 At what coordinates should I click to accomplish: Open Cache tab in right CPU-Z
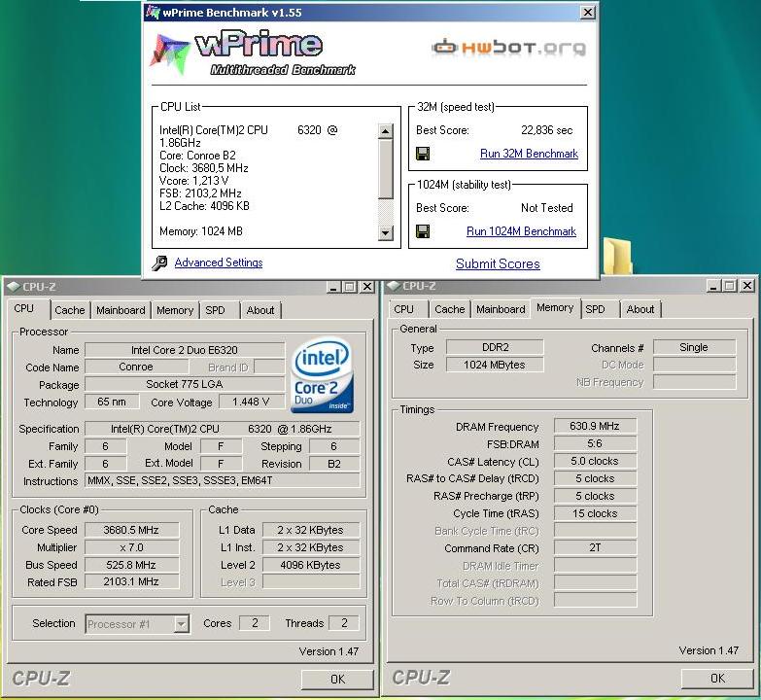(x=450, y=309)
